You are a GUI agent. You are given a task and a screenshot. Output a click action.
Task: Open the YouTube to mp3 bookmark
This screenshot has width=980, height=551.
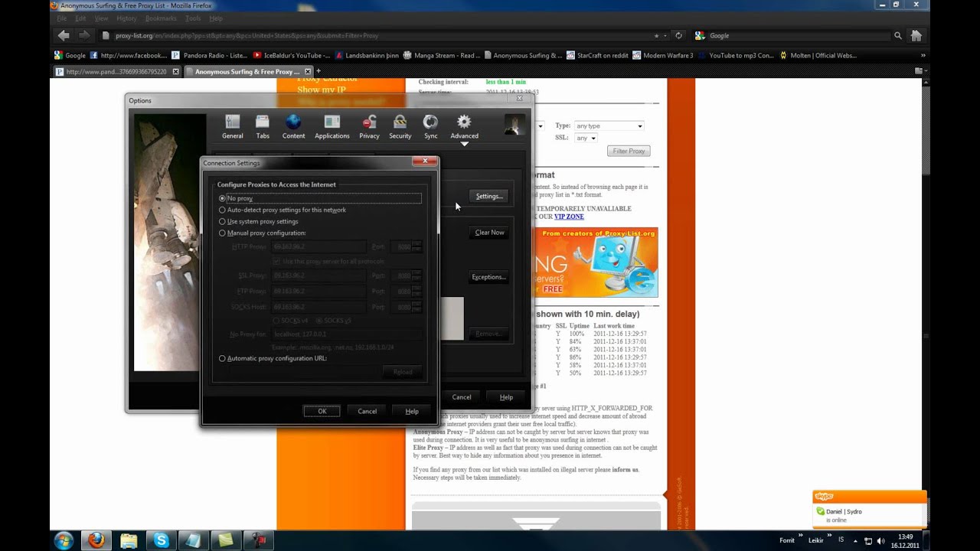(x=737, y=55)
